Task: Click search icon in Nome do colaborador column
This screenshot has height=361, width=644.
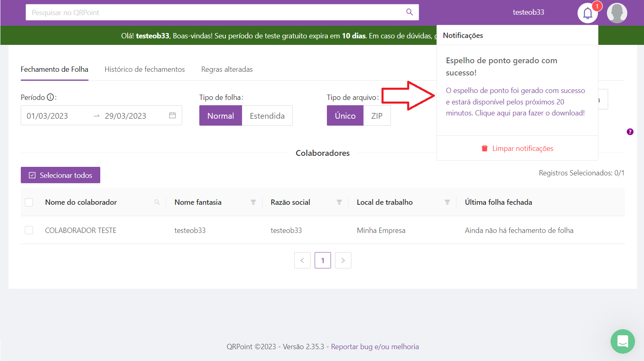Action: pos(157,202)
